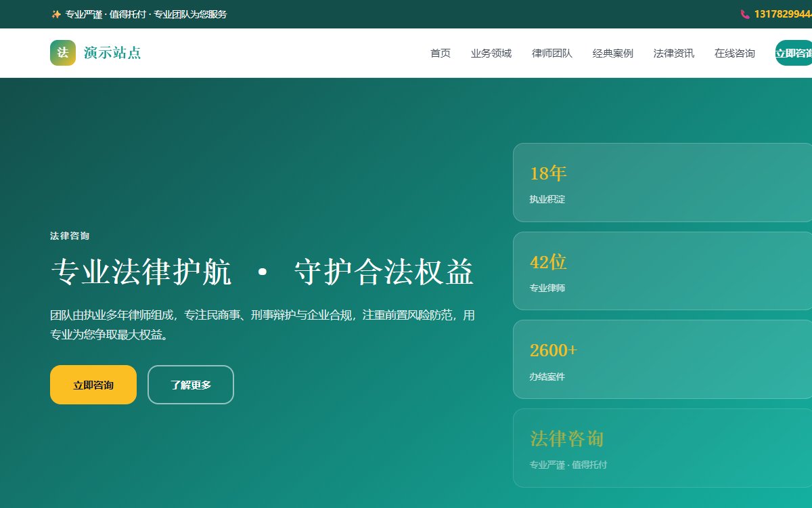Image resolution: width=812 pixels, height=508 pixels.
Task: Click the small 法律咨询 label above headline
Action: 70,236
